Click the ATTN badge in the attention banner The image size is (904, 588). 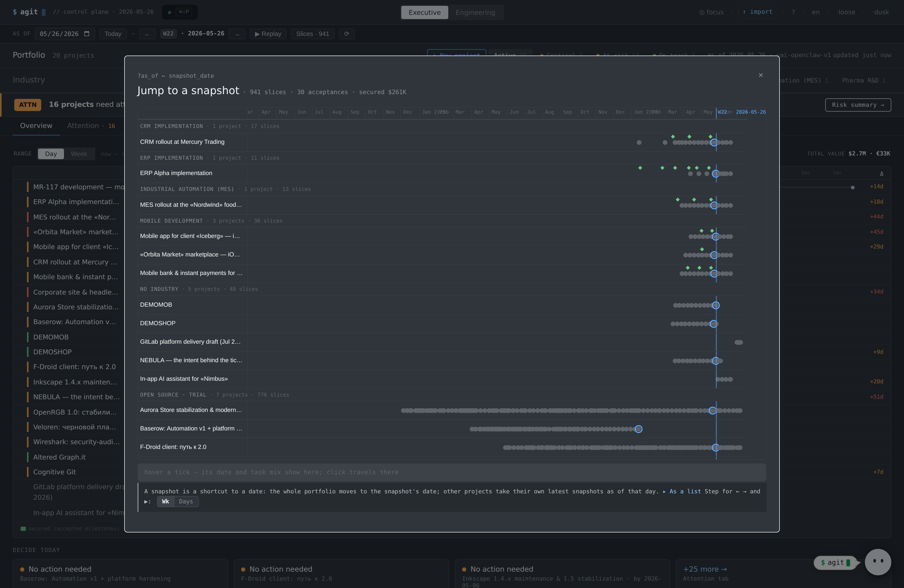[x=28, y=104]
